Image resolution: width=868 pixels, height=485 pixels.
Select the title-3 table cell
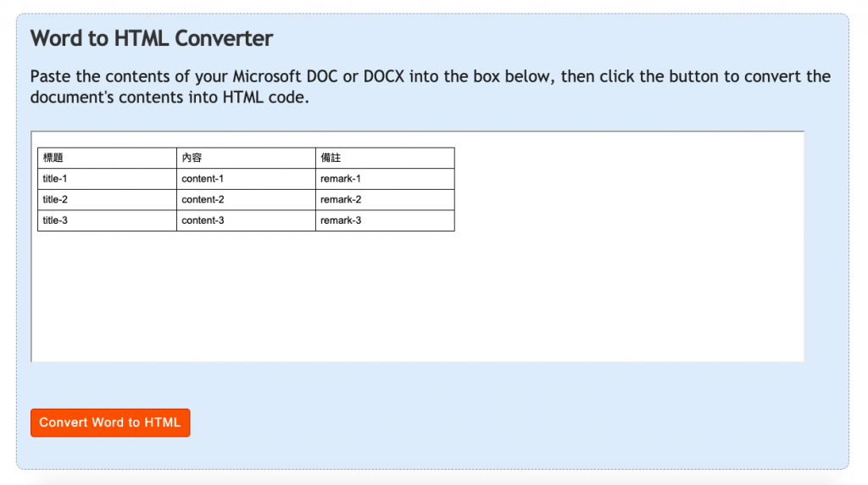point(107,220)
